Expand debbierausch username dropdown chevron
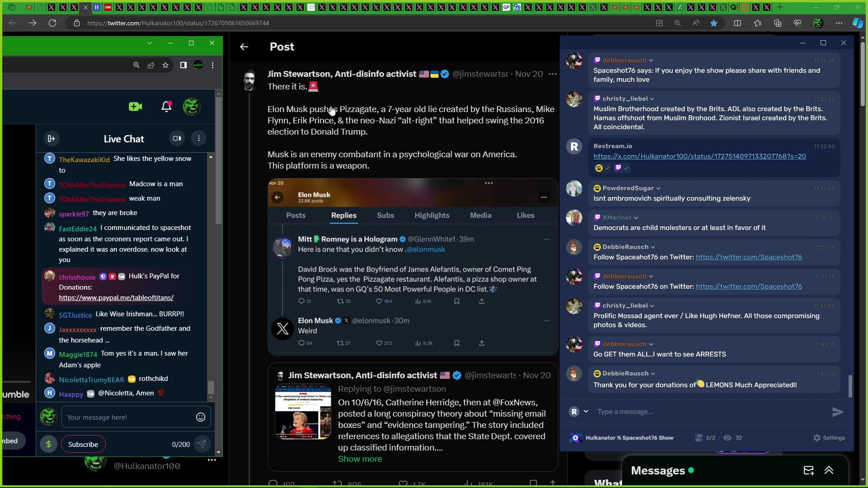 pyautogui.click(x=651, y=61)
